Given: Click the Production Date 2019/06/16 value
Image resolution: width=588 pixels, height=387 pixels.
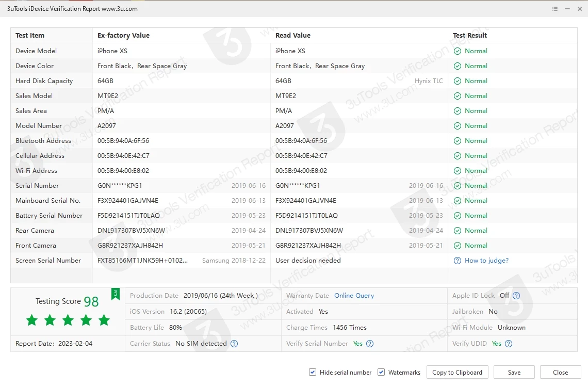Looking at the screenshot, I should click(x=221, y=296).
